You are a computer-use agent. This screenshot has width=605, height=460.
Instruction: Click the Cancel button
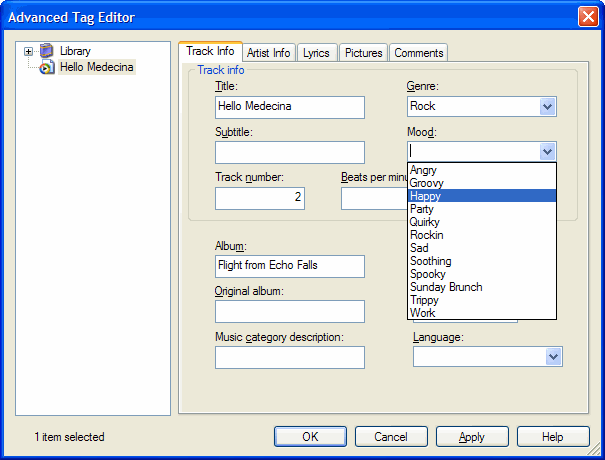click(x=391, y=436)
